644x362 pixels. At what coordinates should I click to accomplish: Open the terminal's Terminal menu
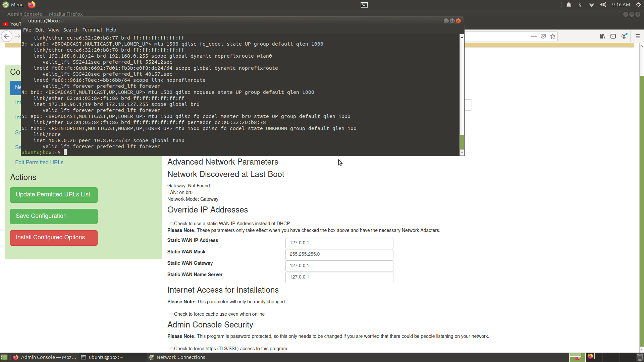click(x=92, y=30)
